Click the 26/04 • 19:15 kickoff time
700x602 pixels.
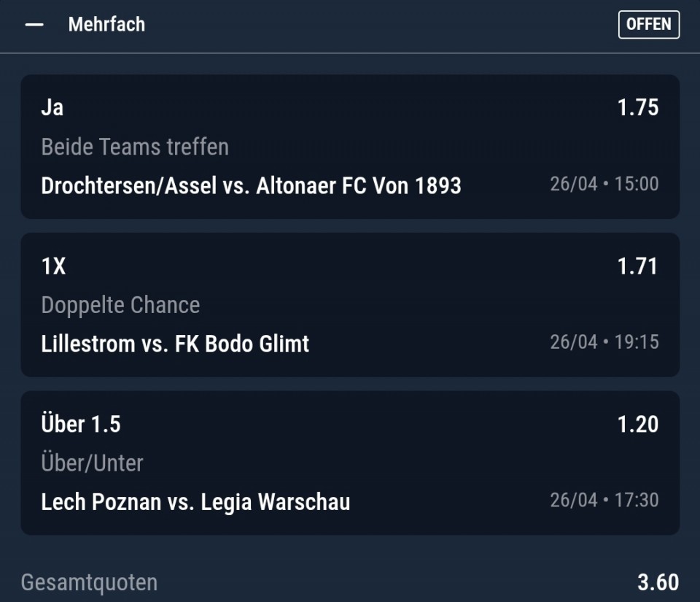coord(604,342)
